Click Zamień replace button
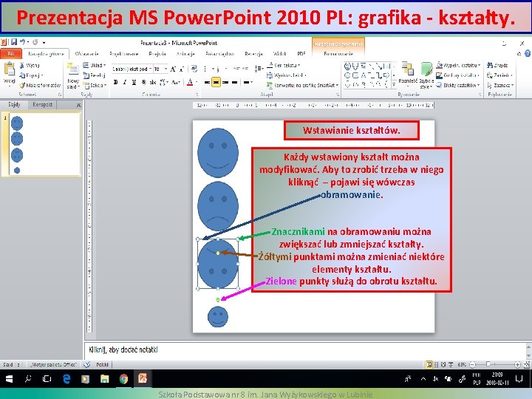Screen dimensions: 532x399 coord(499,75)
